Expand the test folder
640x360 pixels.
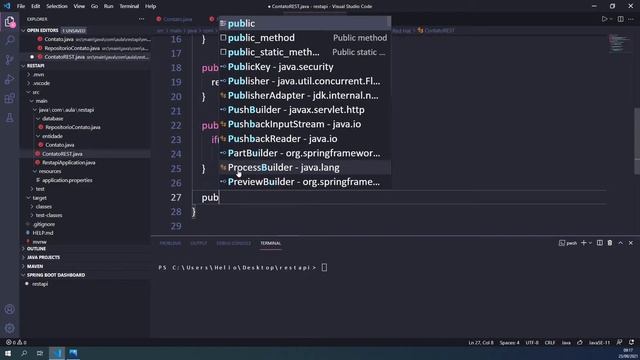click(40, 189)
